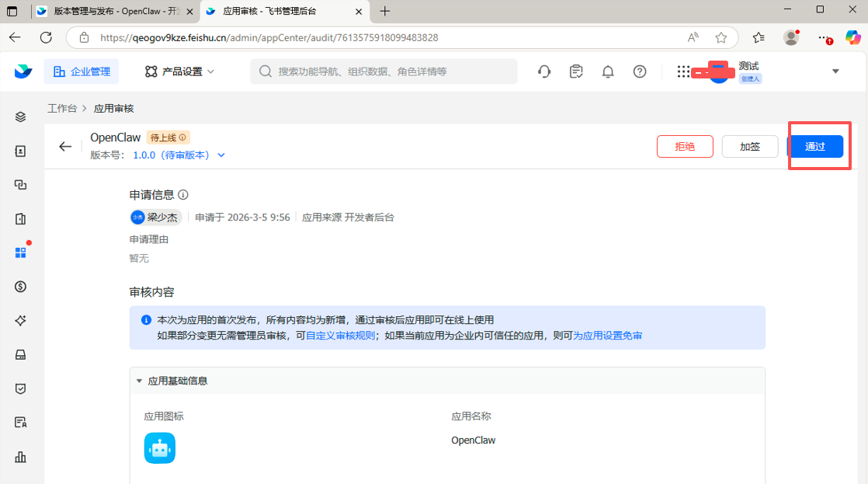The width and height of the screenshot is (868, 484).
Task: Open the App Center sidebar icon with red dot
Action: 21,252
